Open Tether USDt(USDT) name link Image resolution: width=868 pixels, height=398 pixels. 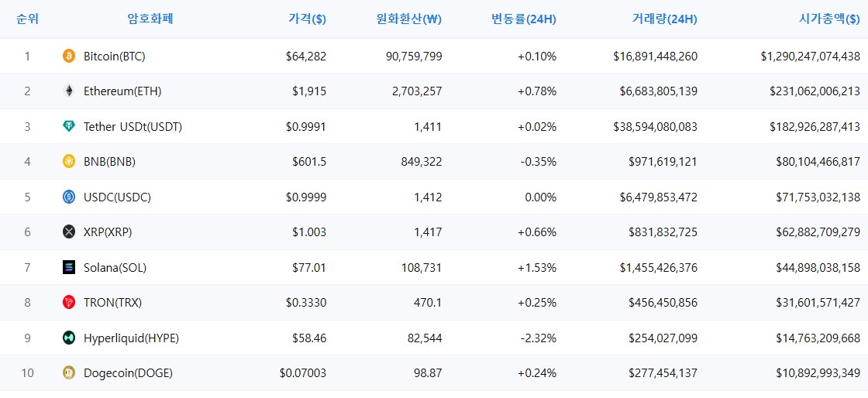coord(133,127)
